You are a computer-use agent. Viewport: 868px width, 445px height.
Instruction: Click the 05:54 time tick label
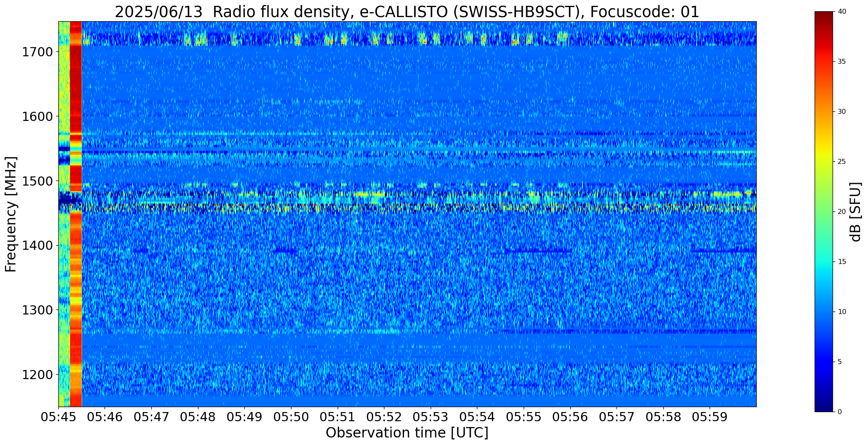[x=477, y=417]
